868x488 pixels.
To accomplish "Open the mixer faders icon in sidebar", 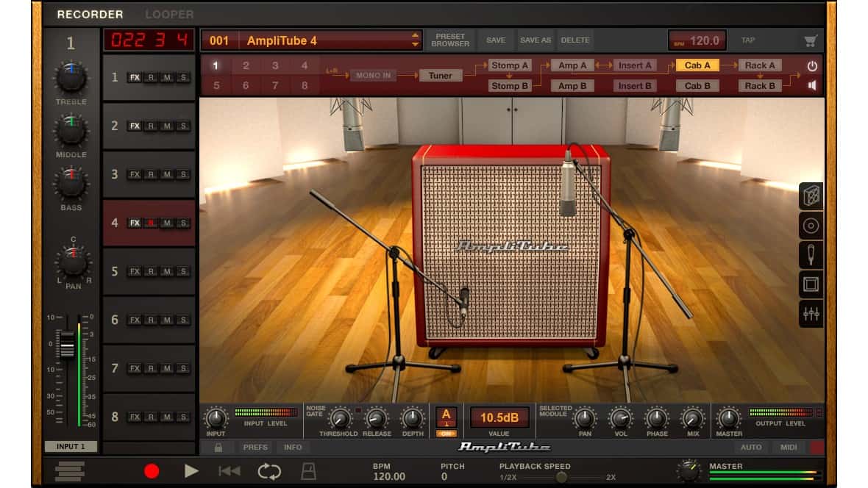I will pos(811,314).
